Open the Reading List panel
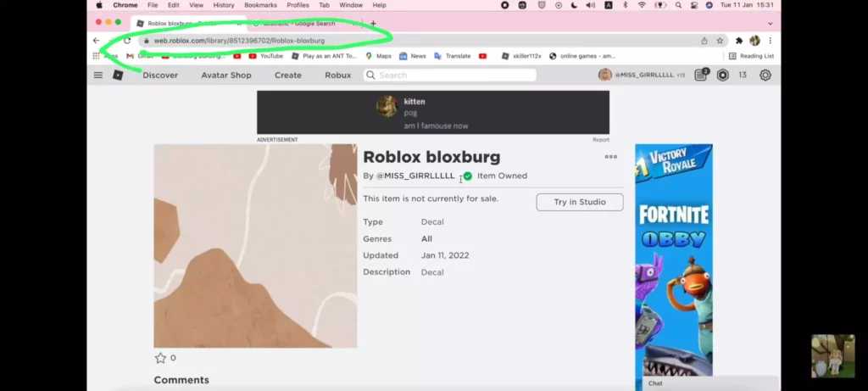 point(751,56)
